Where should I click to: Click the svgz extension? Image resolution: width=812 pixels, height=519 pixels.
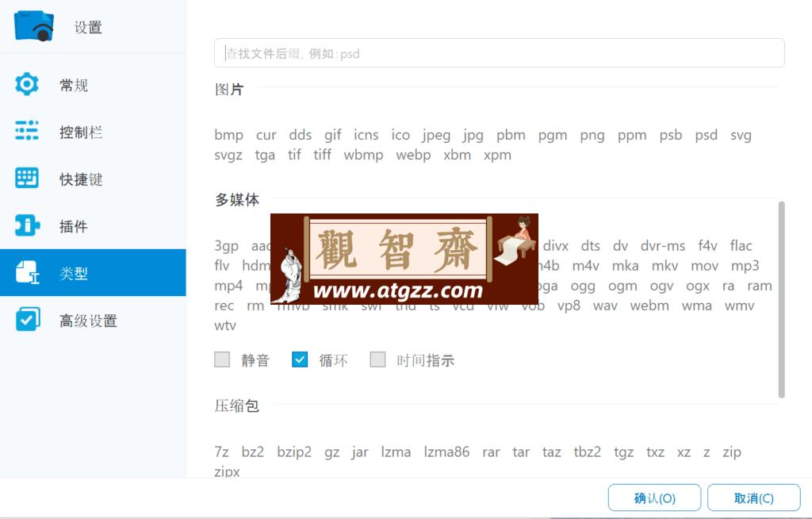(x=228, y=155)
